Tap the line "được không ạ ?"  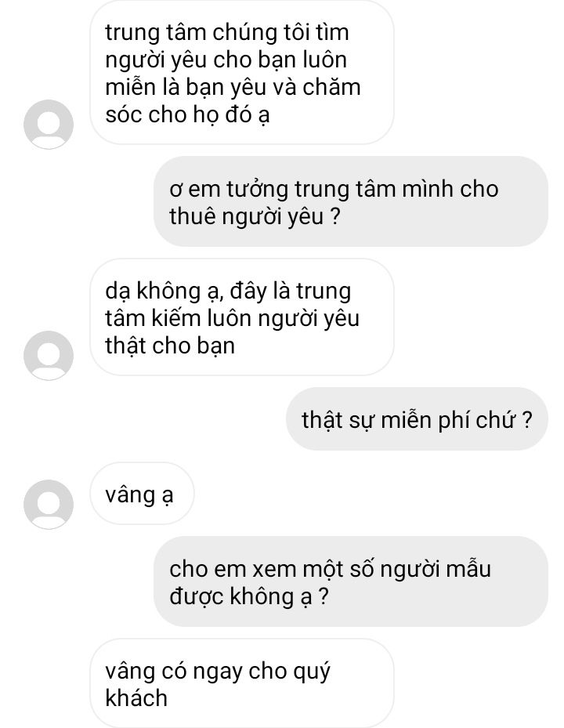click(249, 596)
